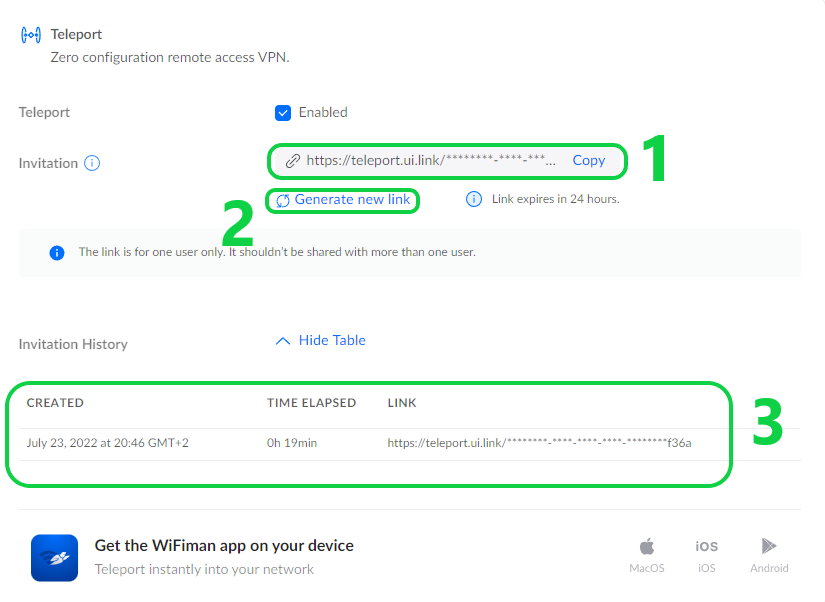Click the invitation URL text field
Viewport: 825px width, 602px height.
point(430,160)
